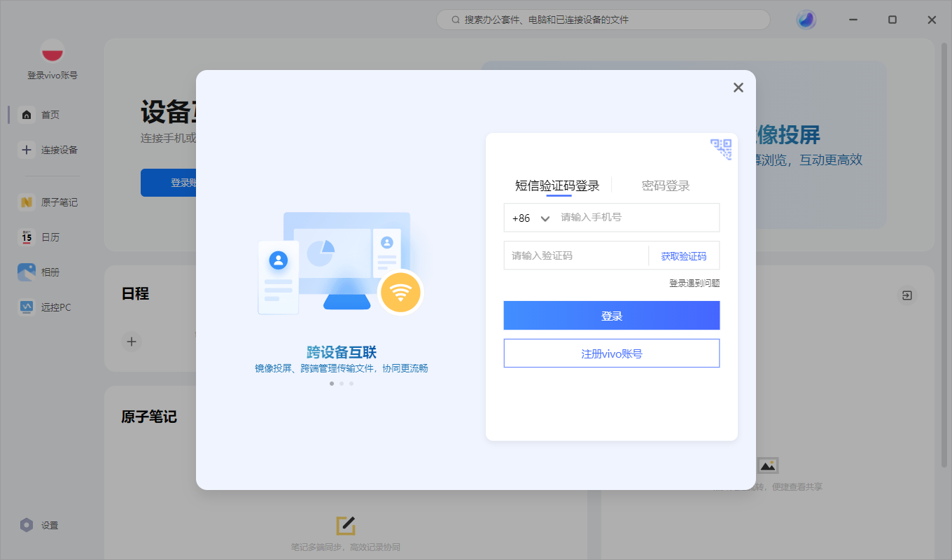Viewport: 952px width, 560px height.
Task: Click the album picture placeholder icon
Action: (x=768, y=465)
